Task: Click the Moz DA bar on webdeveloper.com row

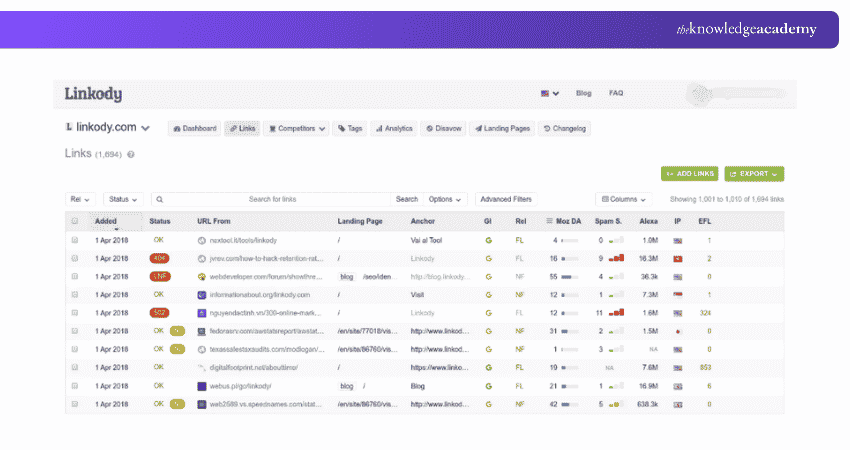Action: 569,277
